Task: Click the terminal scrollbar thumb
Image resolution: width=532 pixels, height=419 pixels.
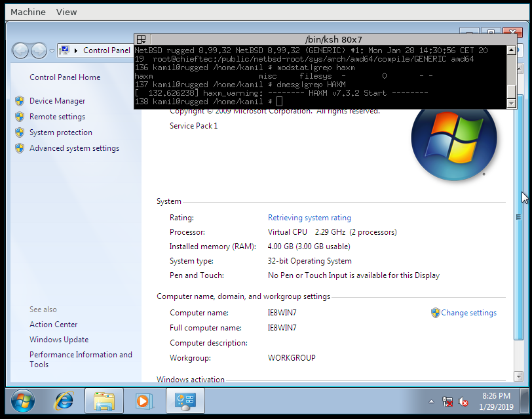Action: [x=511, y=91]
